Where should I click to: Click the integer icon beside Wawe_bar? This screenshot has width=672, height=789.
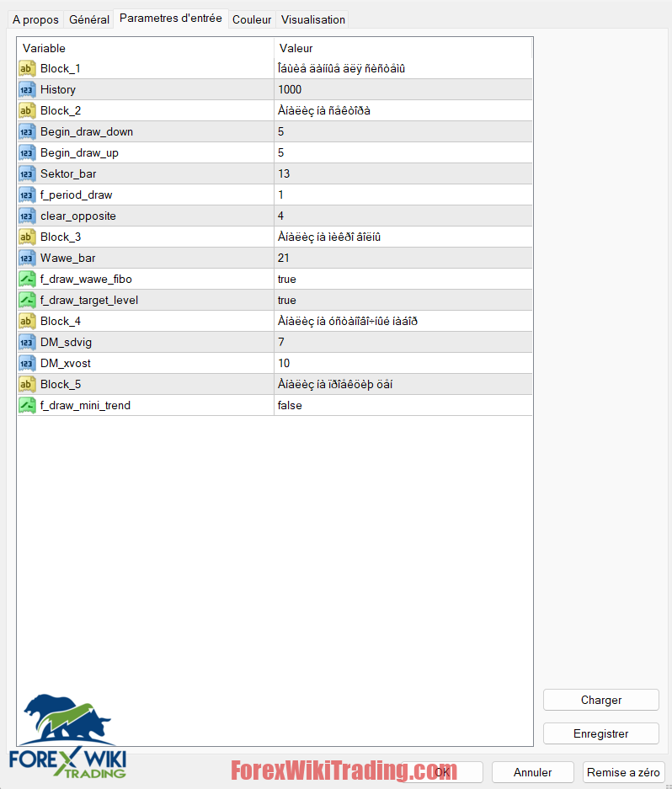point(27,259)
